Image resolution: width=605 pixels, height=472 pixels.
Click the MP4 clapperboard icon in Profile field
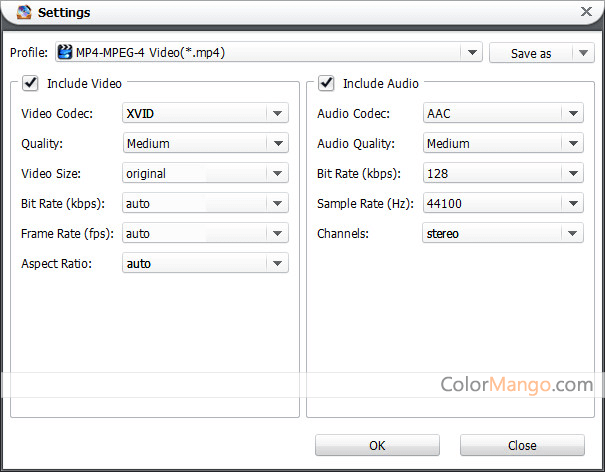pos(64,52)
